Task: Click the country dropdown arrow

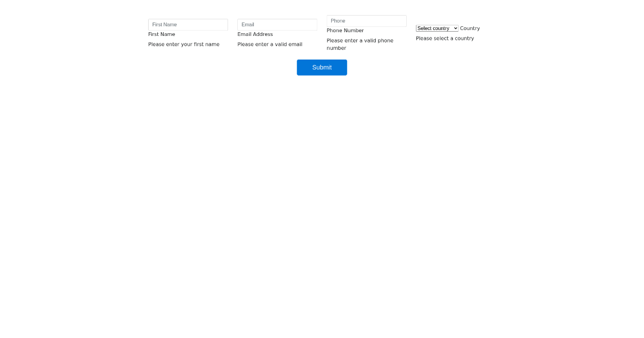Action: tap(456, 28)
